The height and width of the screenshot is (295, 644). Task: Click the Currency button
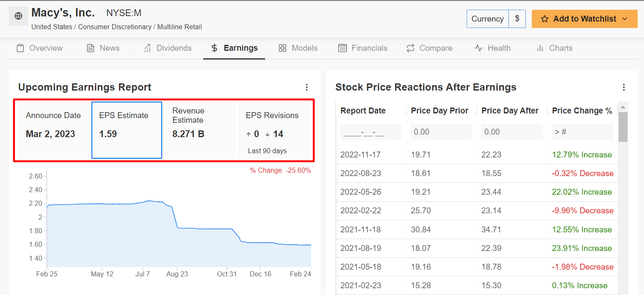point(488,19)
